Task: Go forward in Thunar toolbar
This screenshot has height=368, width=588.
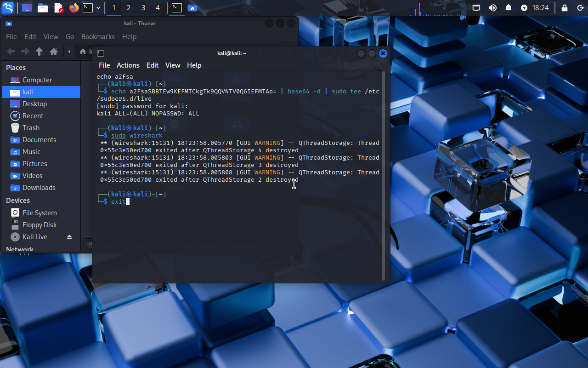Action: point(25,52)
